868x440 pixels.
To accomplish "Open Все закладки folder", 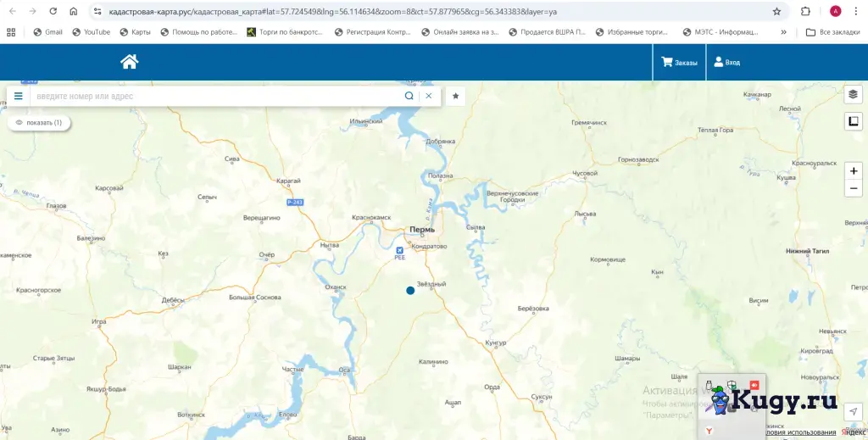I will pos(832,32).
